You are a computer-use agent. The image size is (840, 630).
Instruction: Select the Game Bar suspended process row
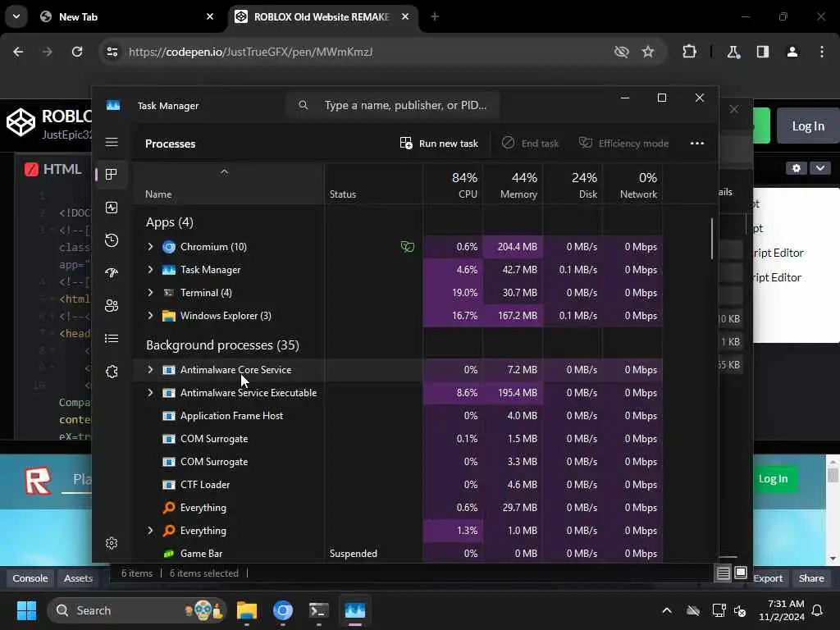[399, 554]
